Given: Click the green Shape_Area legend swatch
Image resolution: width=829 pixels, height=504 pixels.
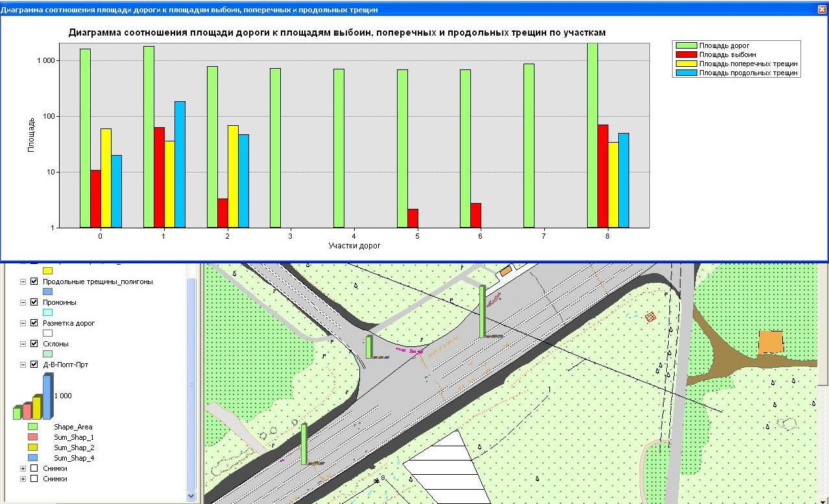Looking at the screenshot, I should (x=32, y=427).
